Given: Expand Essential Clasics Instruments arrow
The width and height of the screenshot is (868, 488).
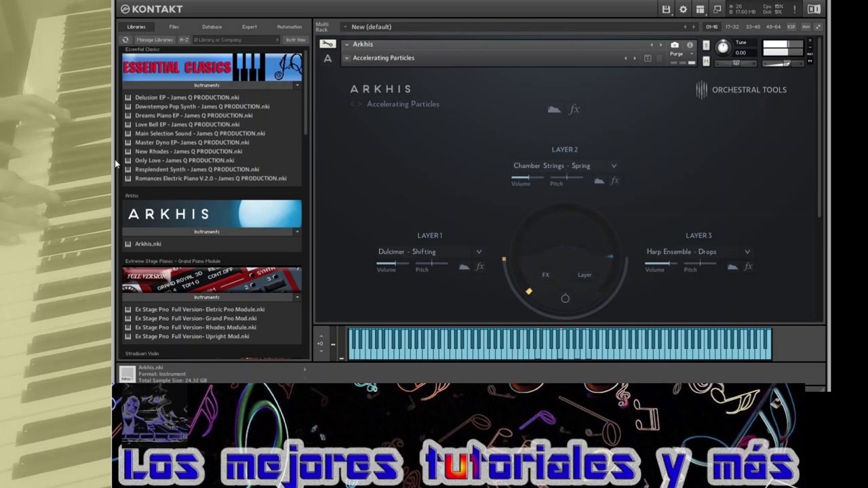Looking at the screenshot, I should [x=297, y=85].
